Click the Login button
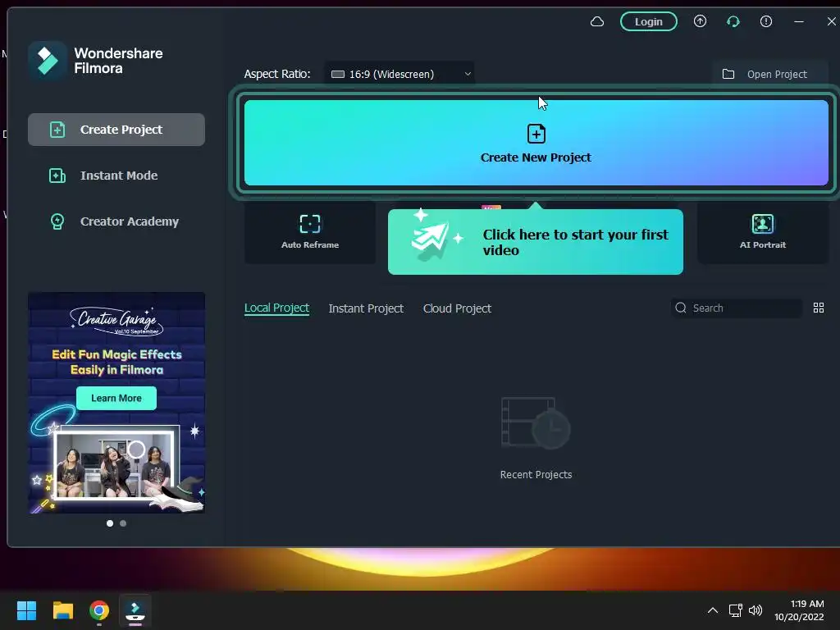 tap(648, 22)
